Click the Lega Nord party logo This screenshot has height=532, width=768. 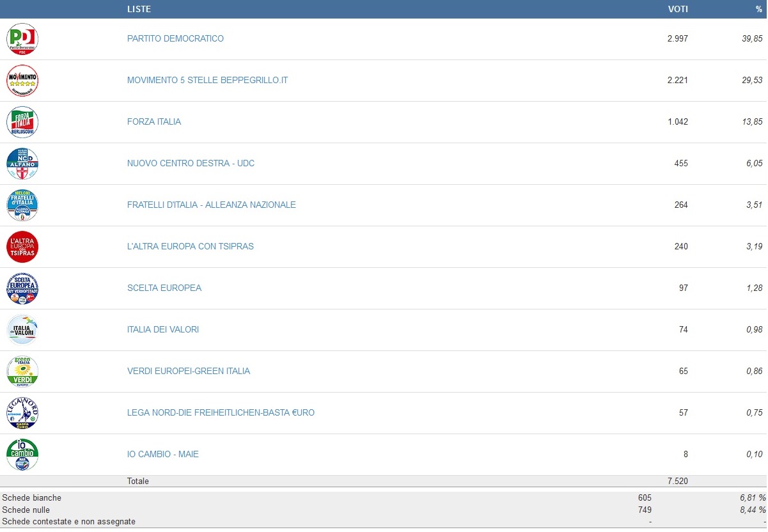pos(22,413)
